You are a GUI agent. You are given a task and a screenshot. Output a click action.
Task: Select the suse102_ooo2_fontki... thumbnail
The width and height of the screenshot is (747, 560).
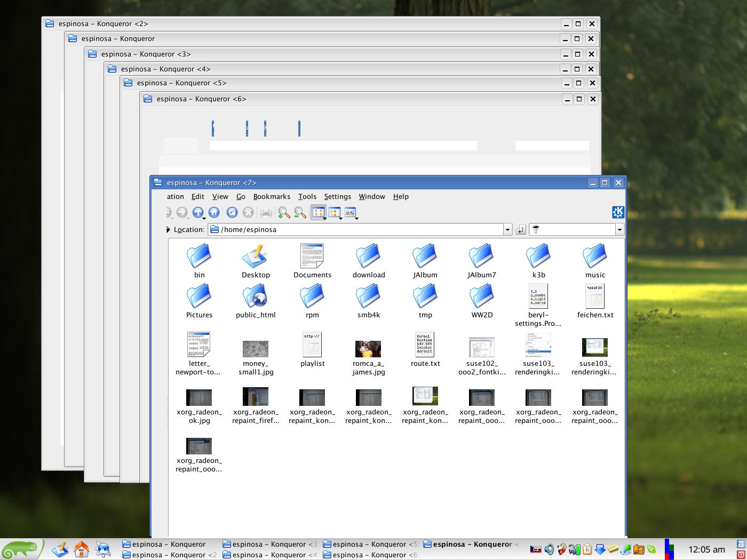click(482, 347)
